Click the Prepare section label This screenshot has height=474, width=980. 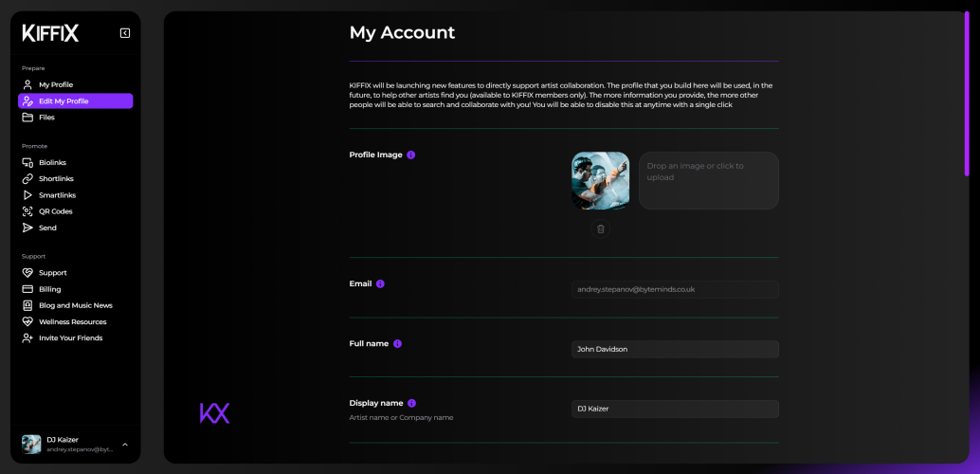tap(33, 68)
